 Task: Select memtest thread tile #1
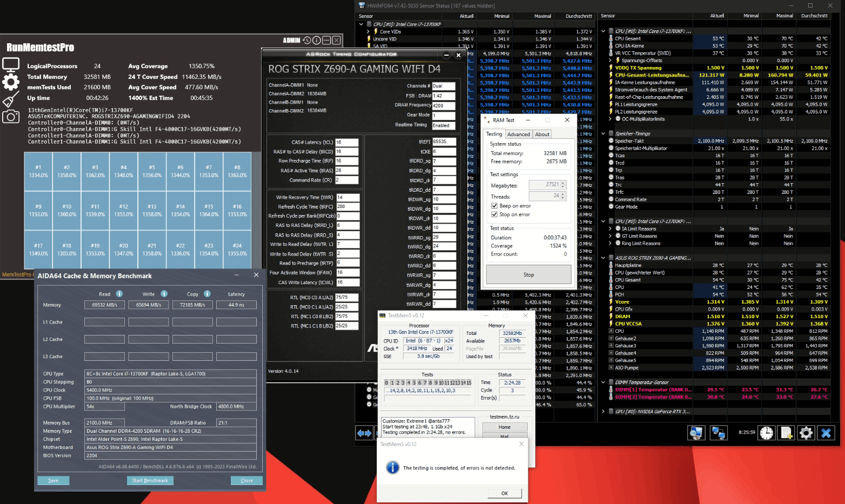click(x=38, y=171)
